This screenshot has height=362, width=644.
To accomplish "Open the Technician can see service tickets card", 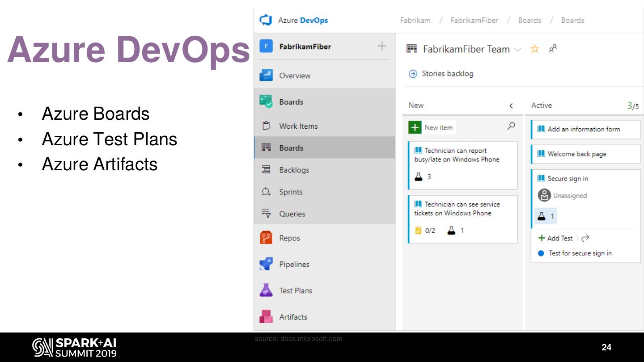I will [x=462, y=219].
